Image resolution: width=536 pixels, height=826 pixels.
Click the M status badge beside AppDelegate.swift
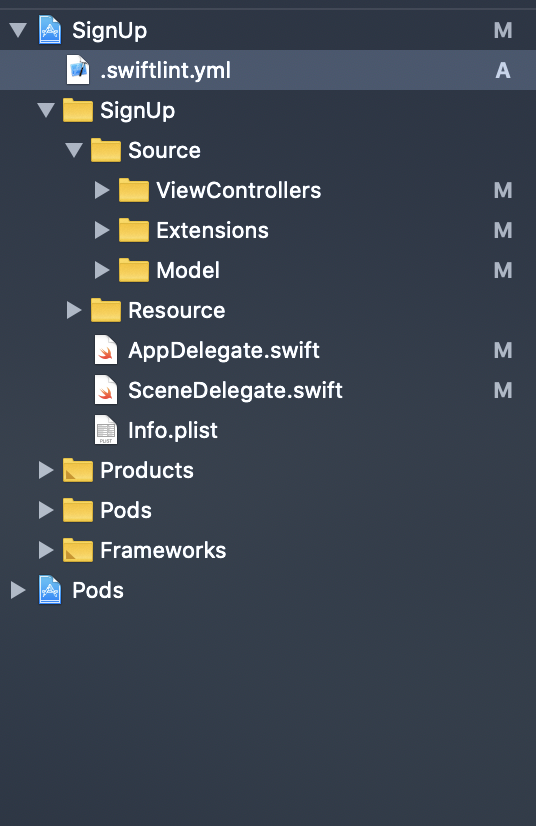point(503,350)
